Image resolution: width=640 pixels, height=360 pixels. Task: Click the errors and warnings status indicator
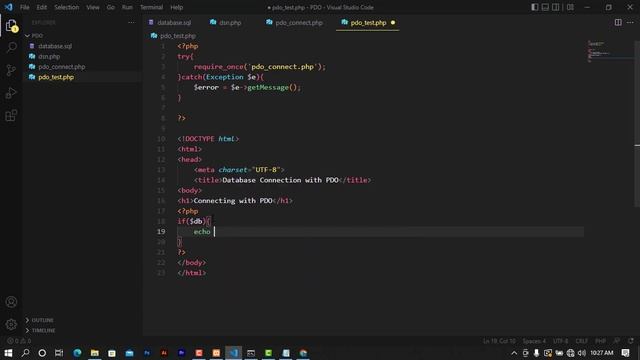click(x=19, y=341)
